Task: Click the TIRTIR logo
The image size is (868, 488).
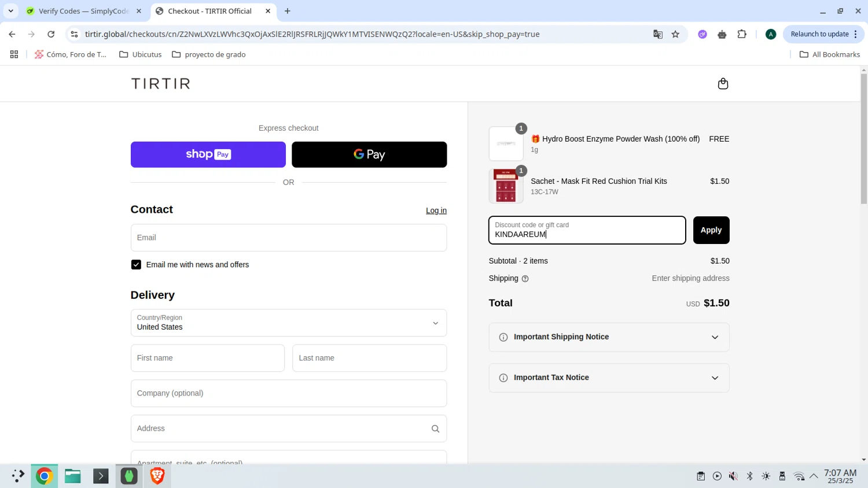Action: (161, 84)
